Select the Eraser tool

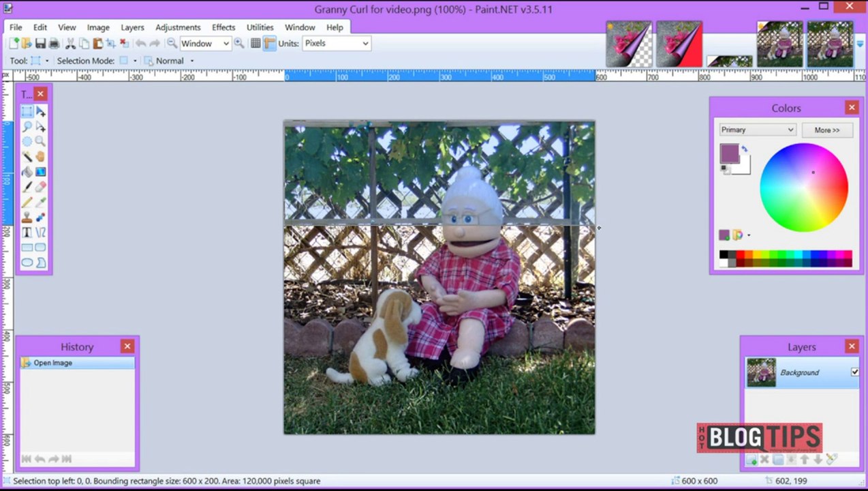(x=41, y=186)
